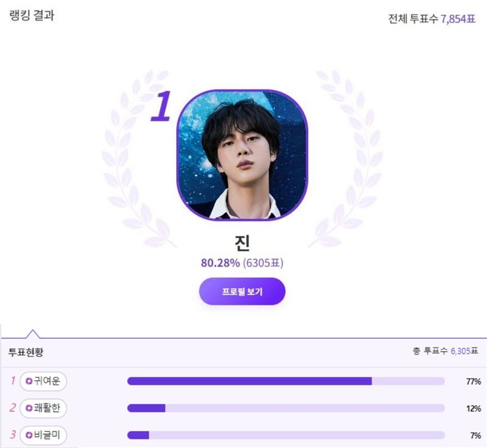Click the 투표현황 section header
487x448 pixels.
coord(26,352)
